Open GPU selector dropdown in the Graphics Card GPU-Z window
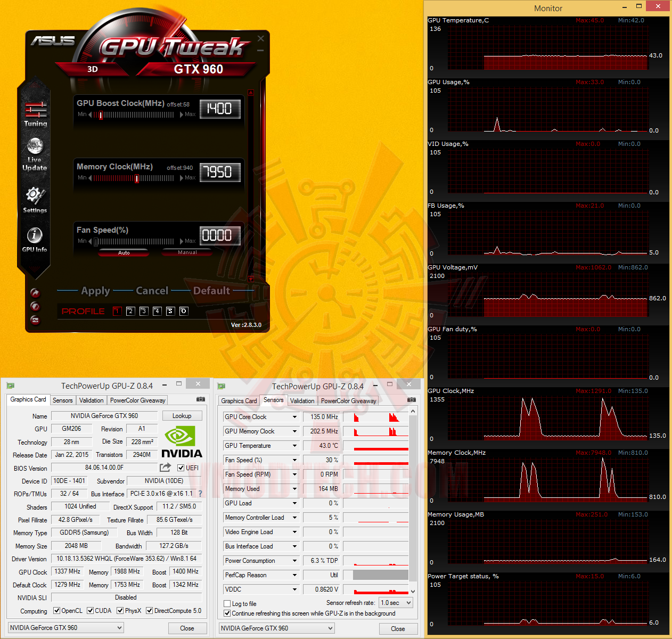This screenshot has width=672, height=639. (65, 628)
